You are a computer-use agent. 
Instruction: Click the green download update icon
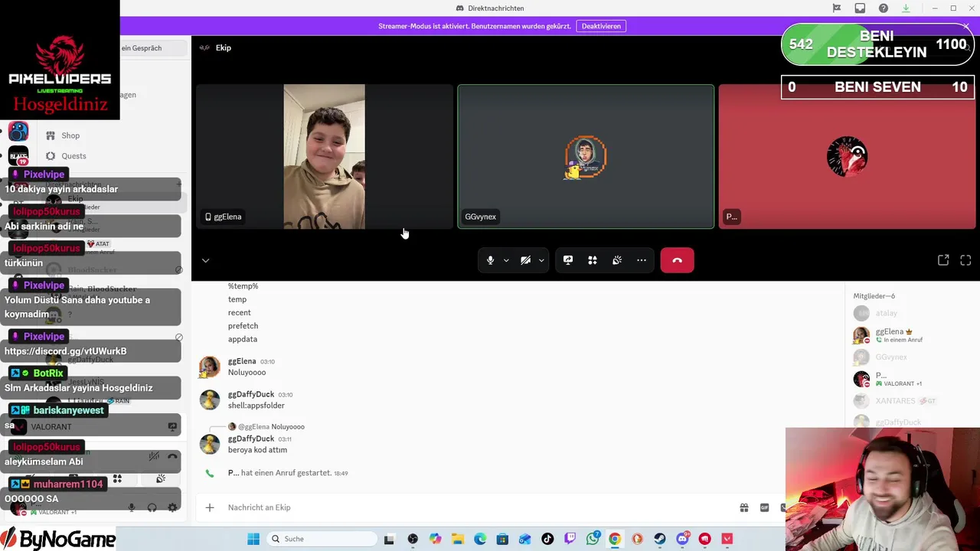coord(906,8)
